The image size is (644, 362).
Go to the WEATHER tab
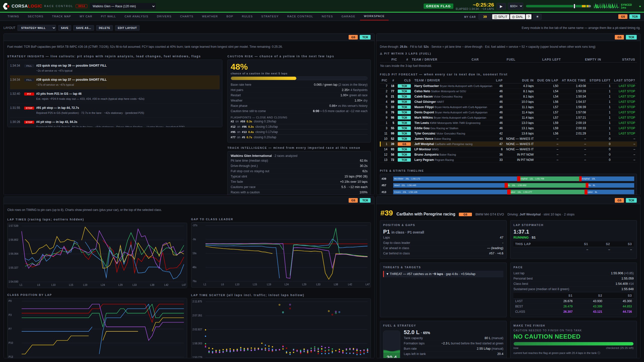210,16
